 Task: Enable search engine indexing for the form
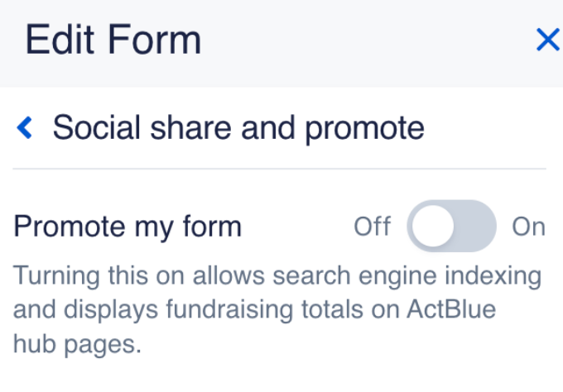451,226
